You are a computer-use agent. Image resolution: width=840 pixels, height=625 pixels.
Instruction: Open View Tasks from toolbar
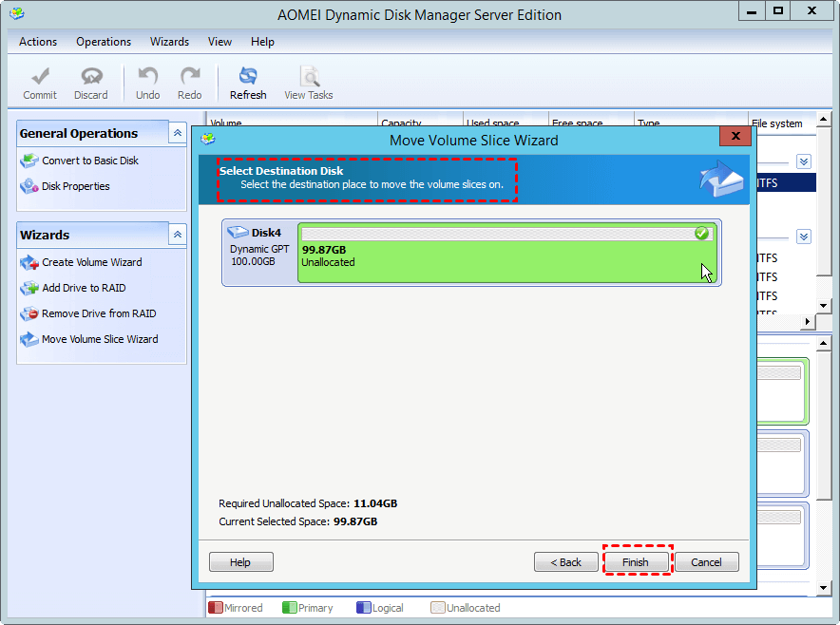coord(309,84)
